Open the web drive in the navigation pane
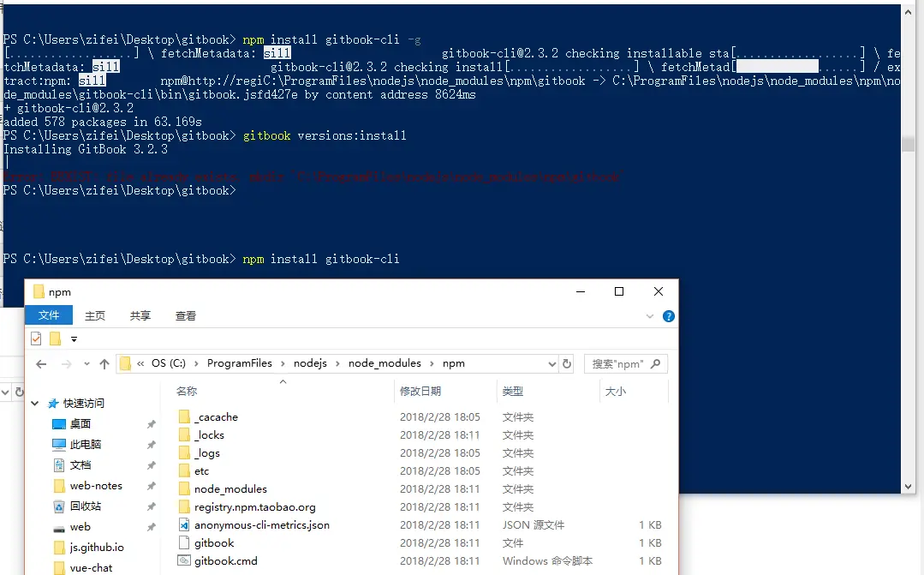Image resolution: width=924 pixels, height=575 pixels. tap(80, 527)
